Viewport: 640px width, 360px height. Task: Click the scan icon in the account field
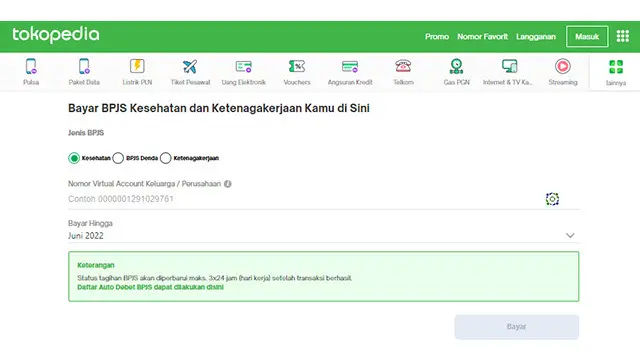click(x=552, y=199)
